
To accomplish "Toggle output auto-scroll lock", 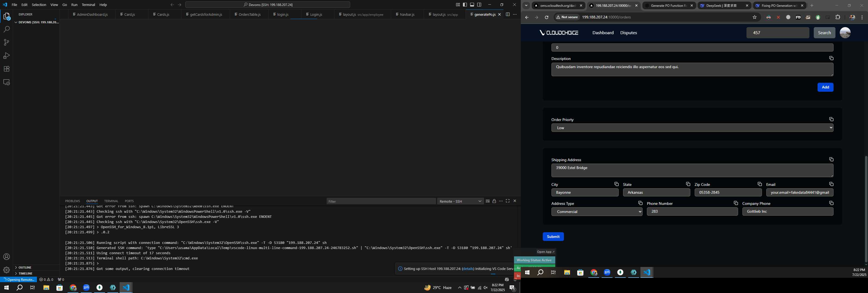I will tap(494, 201).
